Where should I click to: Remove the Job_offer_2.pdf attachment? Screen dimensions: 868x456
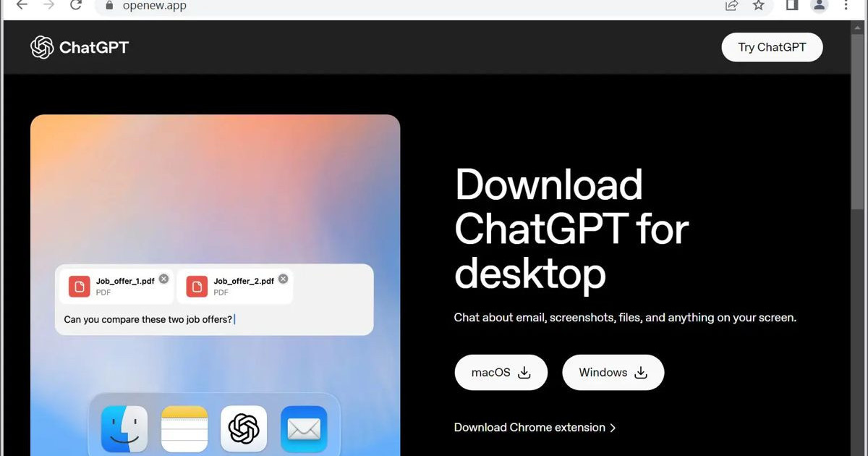(x=283, y=279)
